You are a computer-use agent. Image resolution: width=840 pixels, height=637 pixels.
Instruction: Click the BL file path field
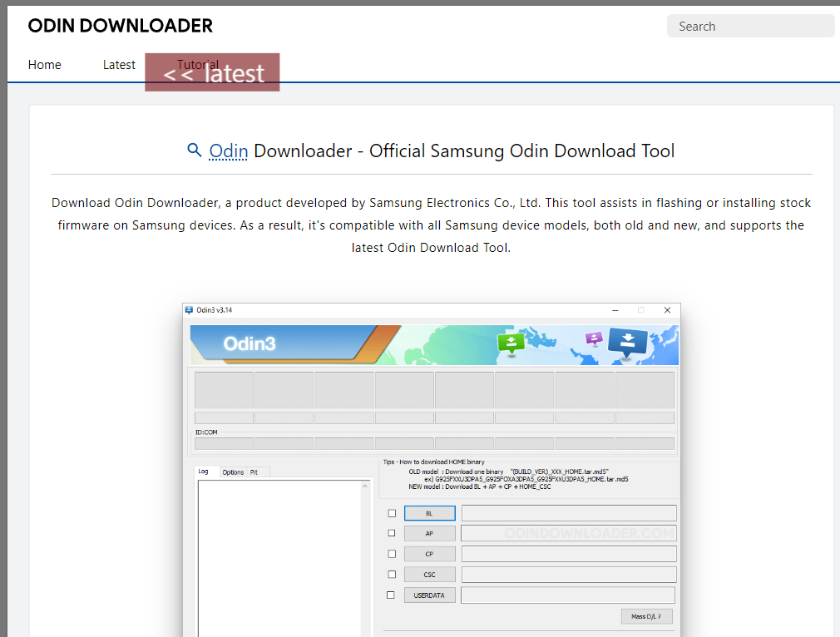(x=569, y=513)
